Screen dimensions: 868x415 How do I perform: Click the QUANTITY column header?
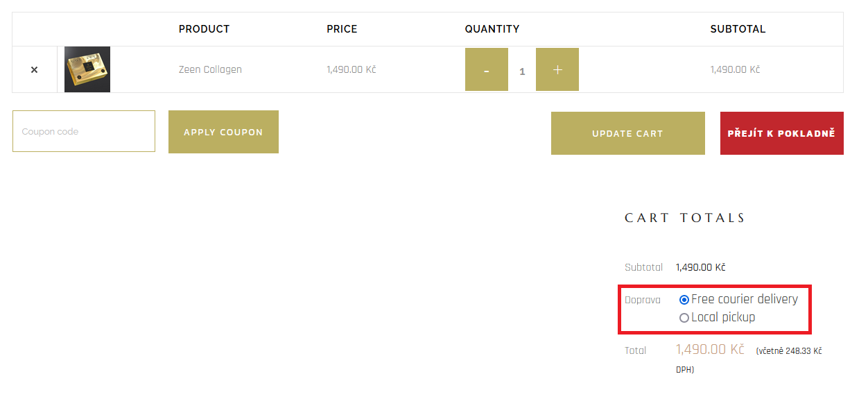492,29
